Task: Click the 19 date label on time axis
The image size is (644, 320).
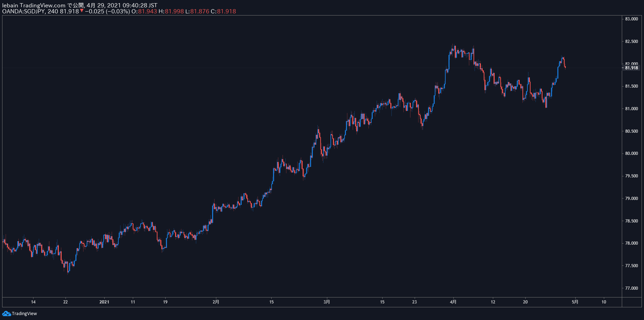Action: 165,302
